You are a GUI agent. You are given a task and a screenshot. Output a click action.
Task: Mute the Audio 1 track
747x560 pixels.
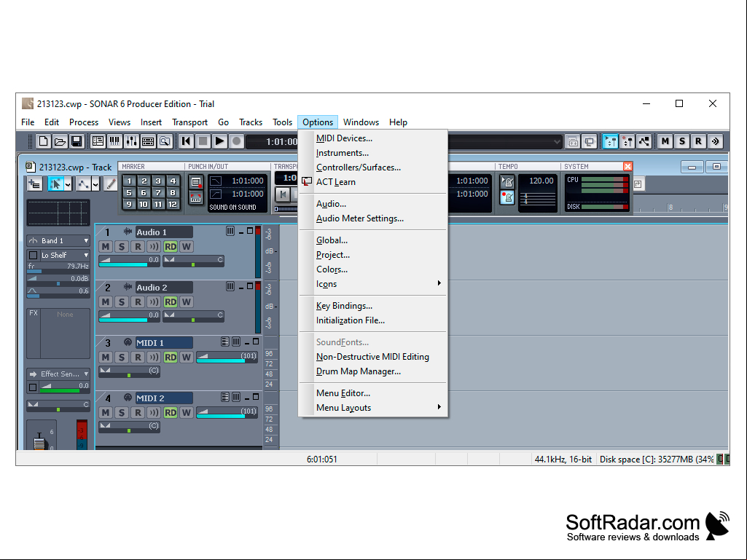(105, 247)
